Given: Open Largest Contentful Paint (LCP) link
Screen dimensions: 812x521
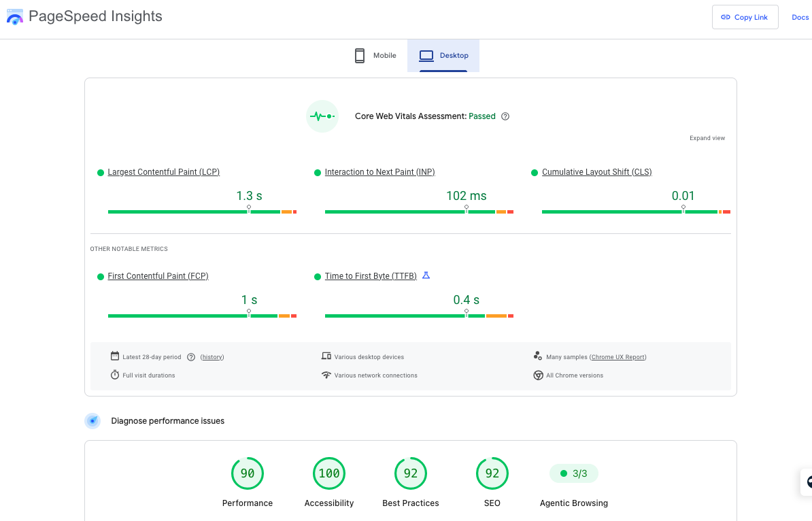Looking at the screenshot, I should (164, 172).
